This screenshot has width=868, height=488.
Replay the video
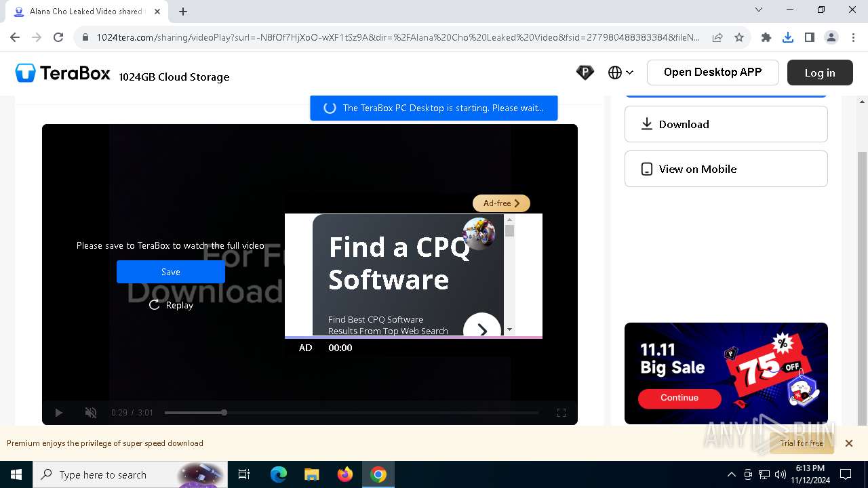click(x=171, y=305)
